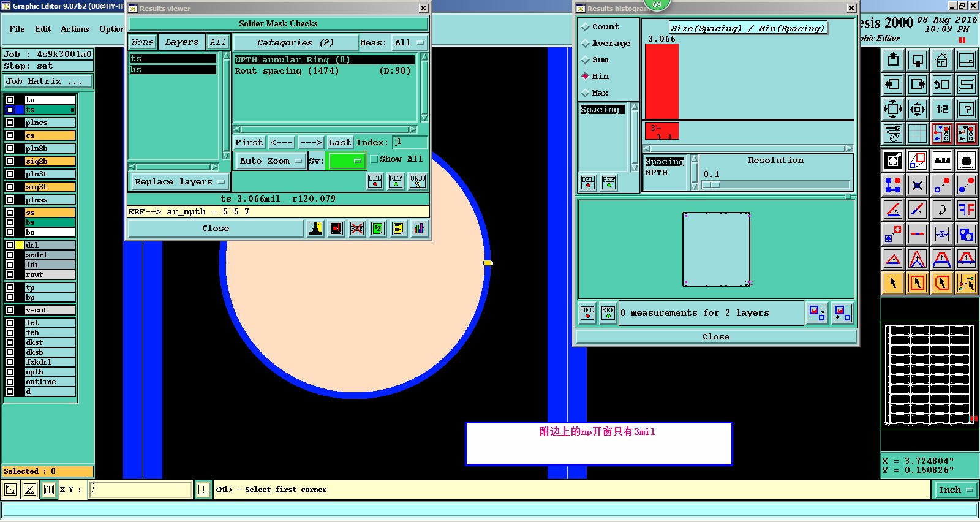Enable the Show All checkbox
The width and height of the screenshot is (980, 522).
tap(374, 159)
